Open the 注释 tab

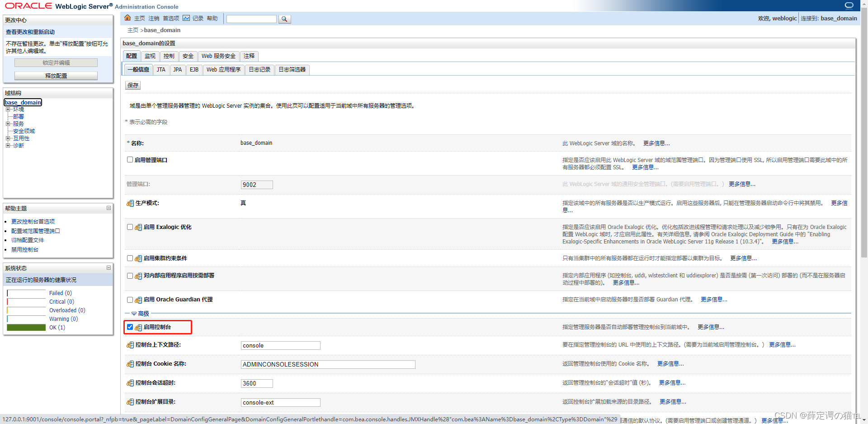[249, 56]
